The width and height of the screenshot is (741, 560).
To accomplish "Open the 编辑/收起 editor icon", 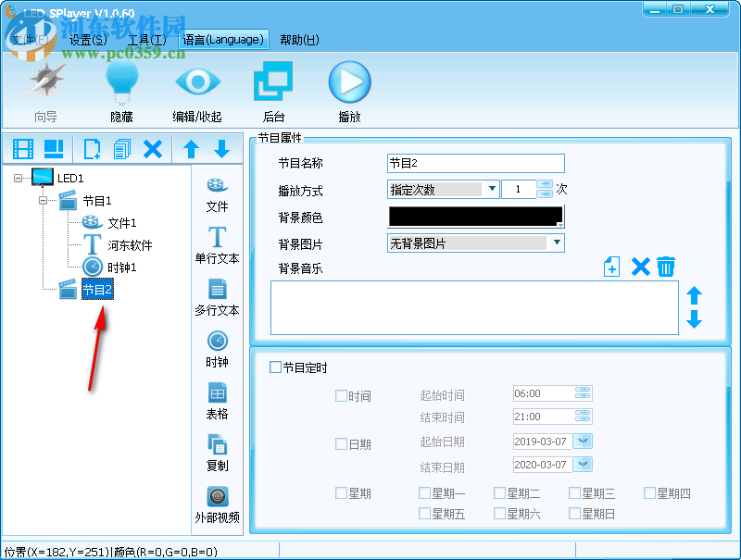I will 197,81.
